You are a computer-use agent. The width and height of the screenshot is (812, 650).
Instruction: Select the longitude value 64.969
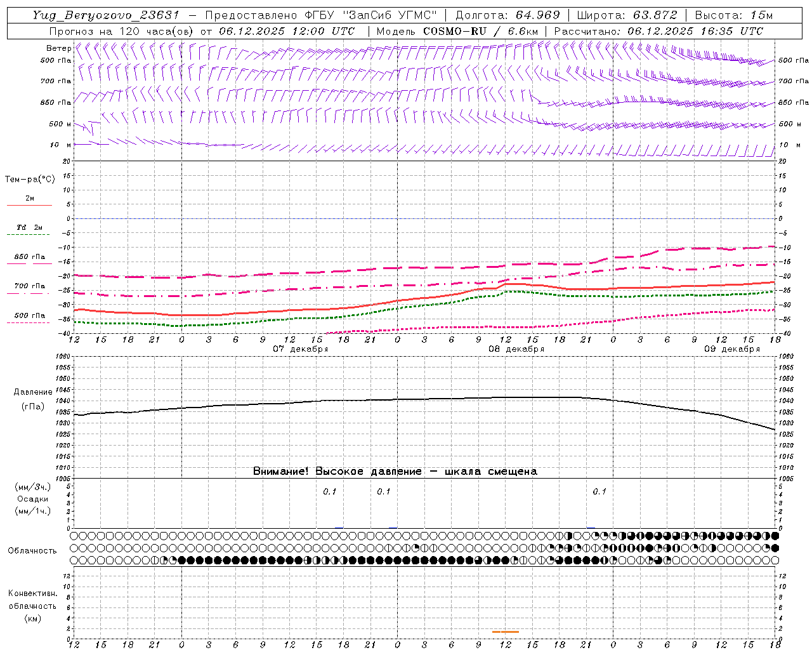(x=537, y=15)
